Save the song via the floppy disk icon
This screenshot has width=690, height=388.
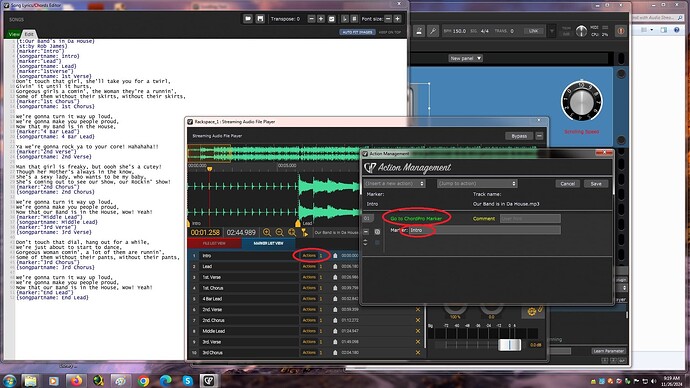click(260, 19)
